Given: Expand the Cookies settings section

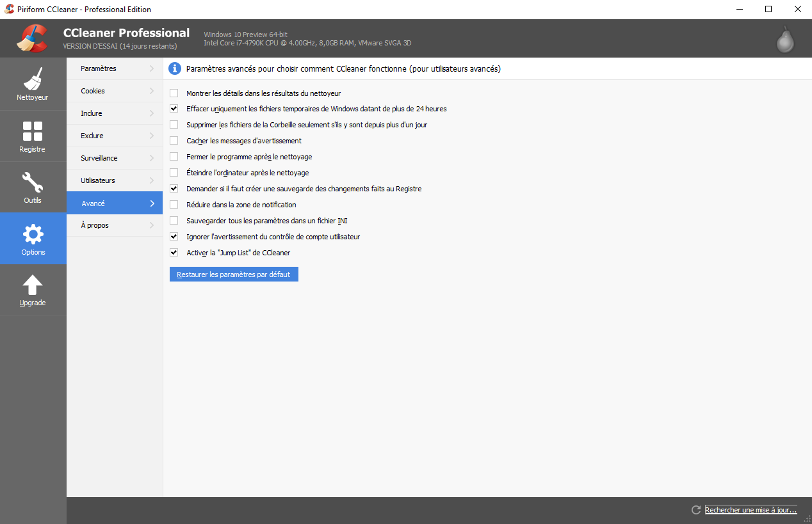Looking at the screenshot, I should 114,90.
